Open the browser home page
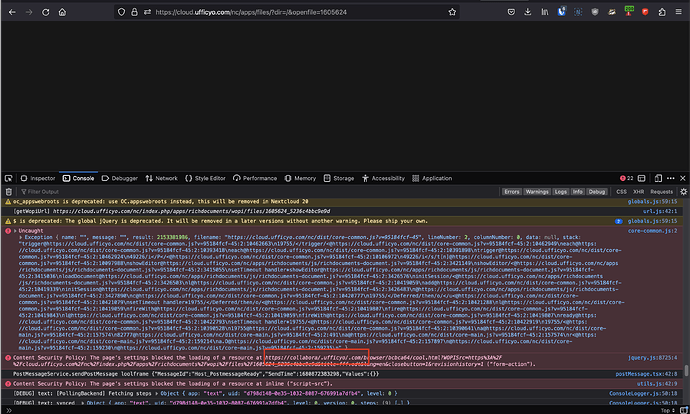The width and height of the screenshot is (690, 414). click(x=62, y=12)
